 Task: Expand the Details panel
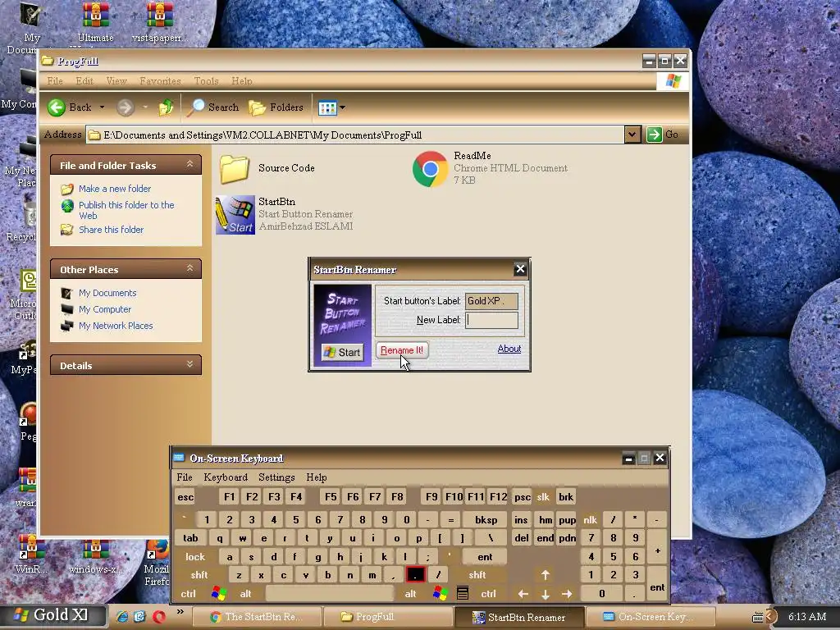189,364
